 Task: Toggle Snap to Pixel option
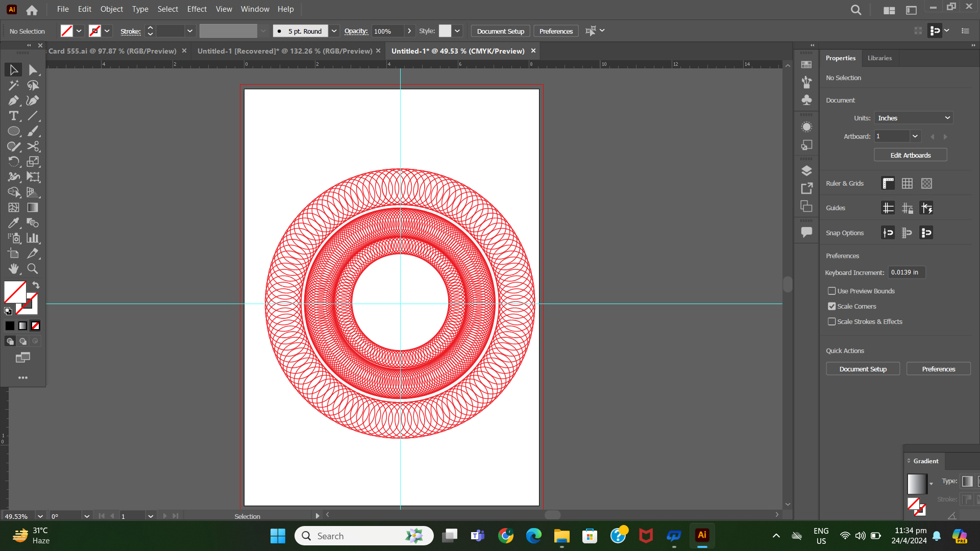pos(926,233)
